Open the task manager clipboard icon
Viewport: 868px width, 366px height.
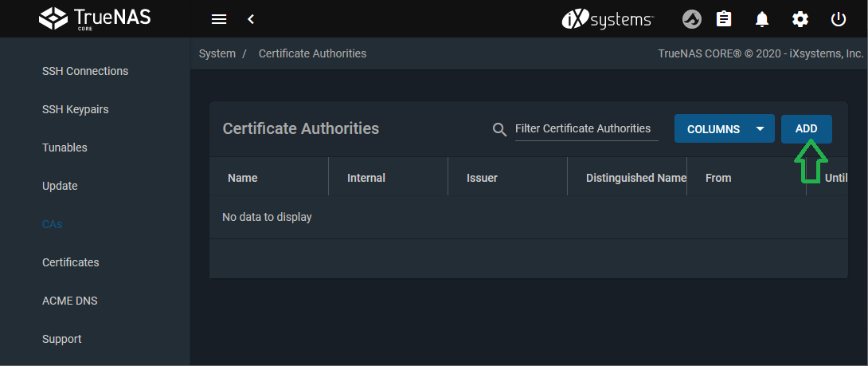724,19
